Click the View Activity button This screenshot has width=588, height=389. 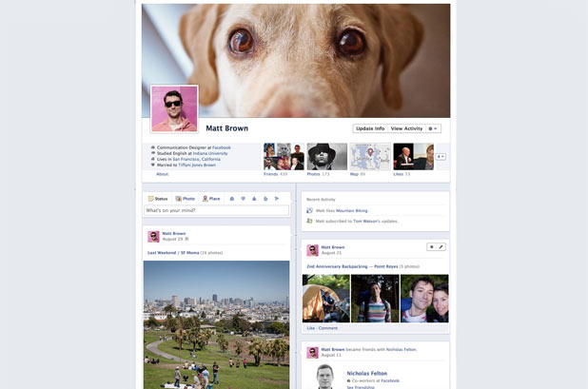pos(406,128)
